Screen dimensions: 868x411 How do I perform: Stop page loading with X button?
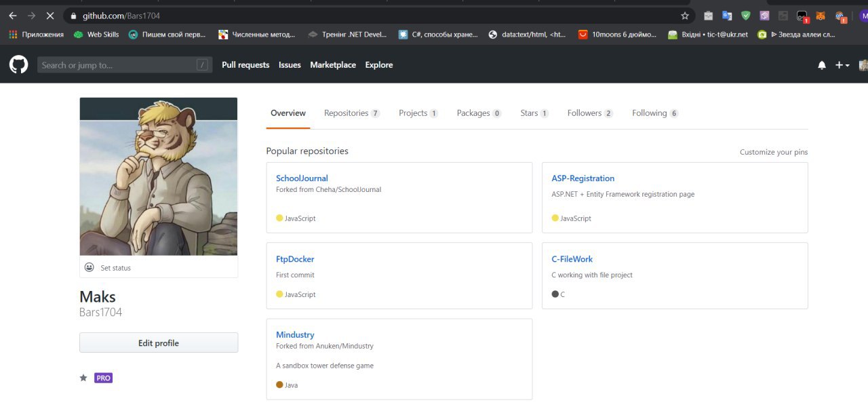51,15
